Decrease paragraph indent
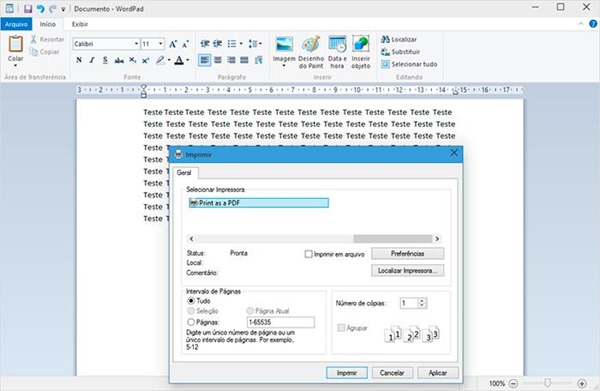Viewport: 600px width, 391px height. click(205, 44)
